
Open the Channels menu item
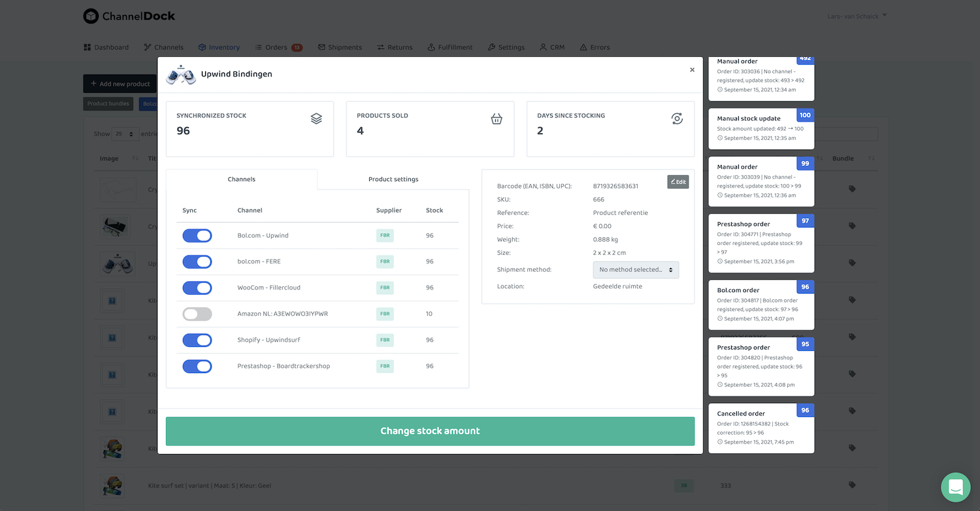click(x=163, y=47)
